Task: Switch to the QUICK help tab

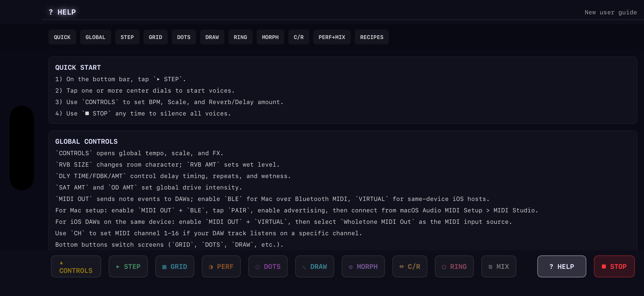Action: point(62,37)
